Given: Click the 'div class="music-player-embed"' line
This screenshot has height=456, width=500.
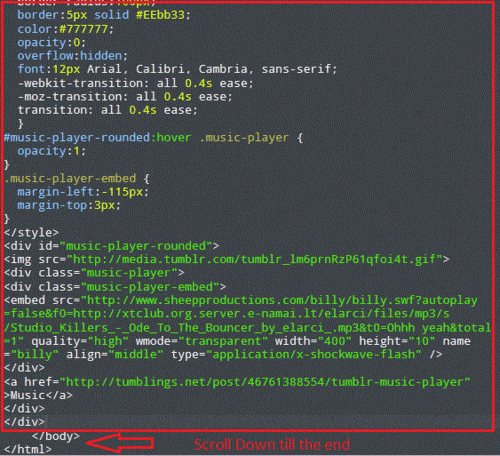Looking at the screenshot, I should point(115,287).
